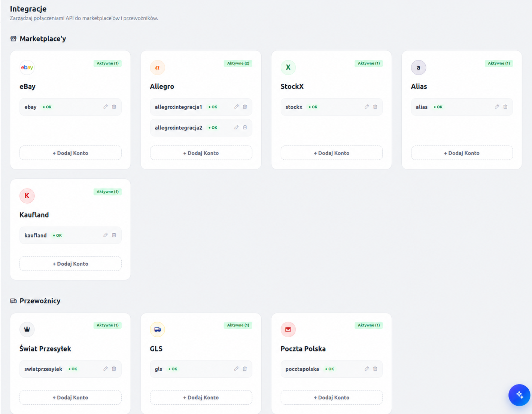Image resolution: width=532 pixels, height=414 pixels.
Task: Click the eBay logo icon
Action: point(27,67)
